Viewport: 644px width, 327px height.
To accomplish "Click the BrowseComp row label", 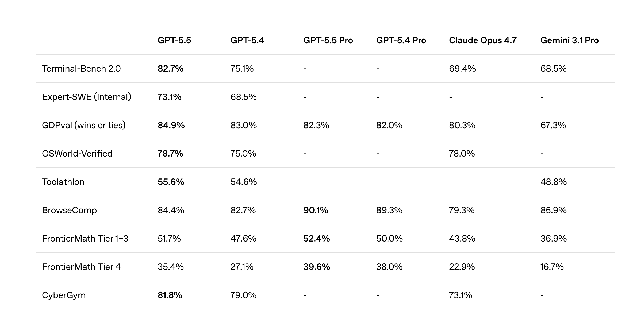I will tap(69, 210).
